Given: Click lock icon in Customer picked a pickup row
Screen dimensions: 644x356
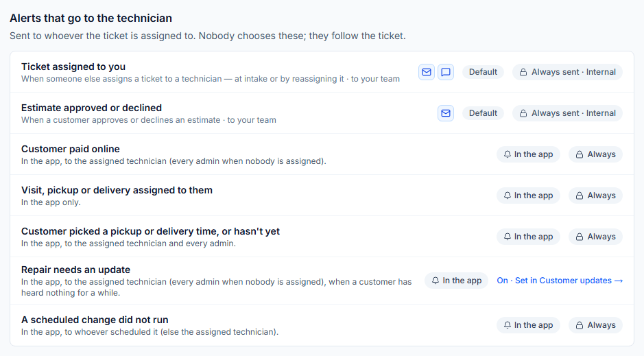Looking at the screenshot, I should (579, 237).
